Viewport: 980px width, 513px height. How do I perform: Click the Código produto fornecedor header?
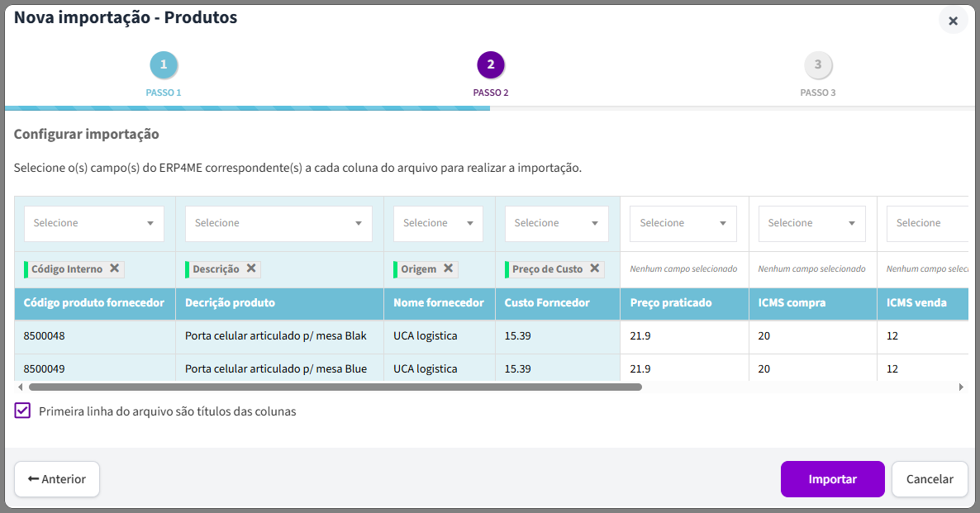93,302
